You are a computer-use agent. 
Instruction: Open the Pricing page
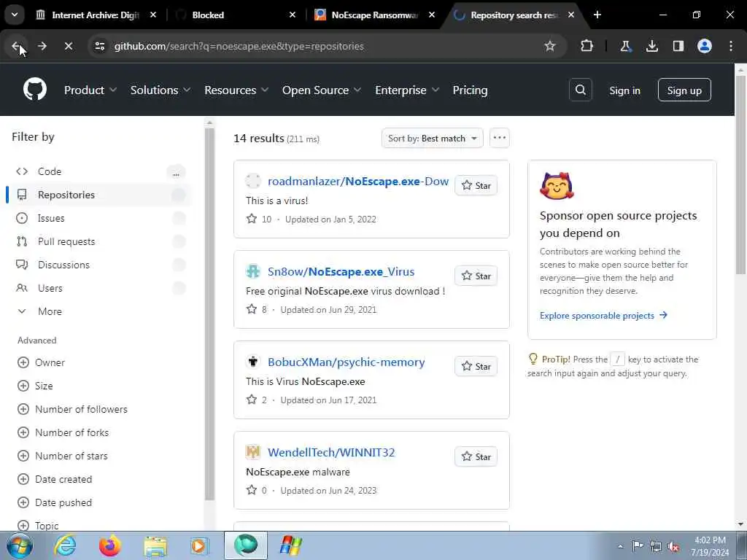471,90
